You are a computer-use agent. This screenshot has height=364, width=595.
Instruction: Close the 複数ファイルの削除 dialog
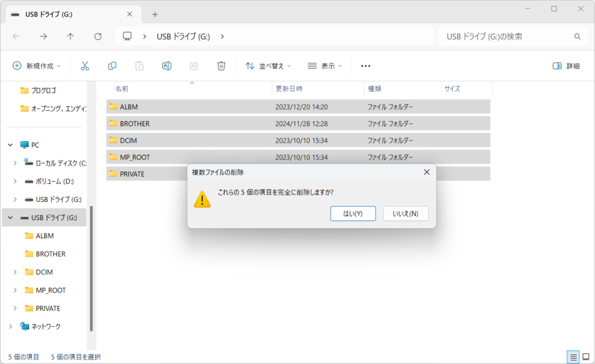pos(426,172)
